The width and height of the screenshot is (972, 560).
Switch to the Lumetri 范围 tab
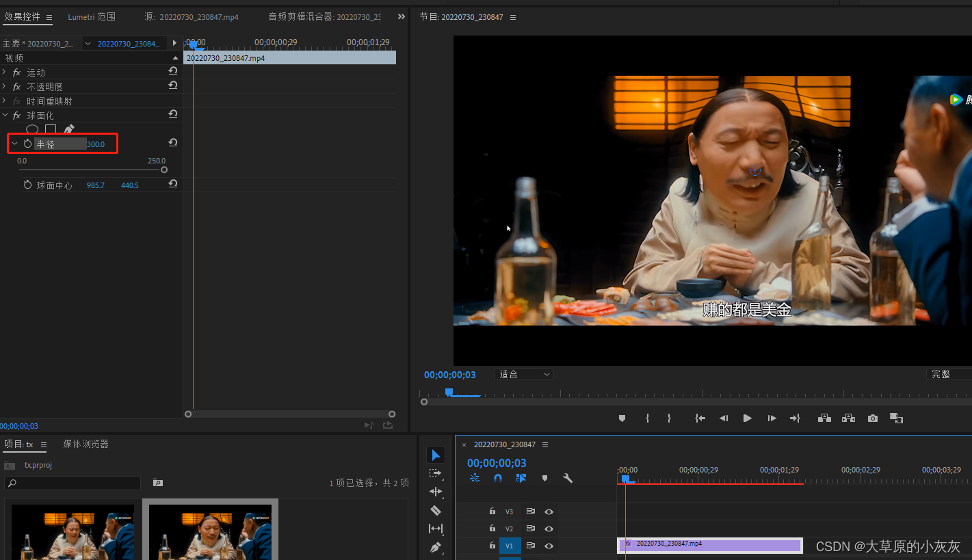[92, 17]
